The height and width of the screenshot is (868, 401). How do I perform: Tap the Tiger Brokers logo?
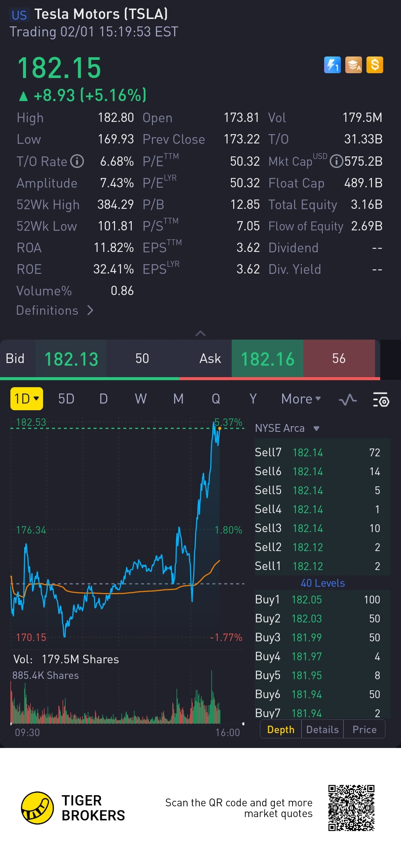click(38, 808)
